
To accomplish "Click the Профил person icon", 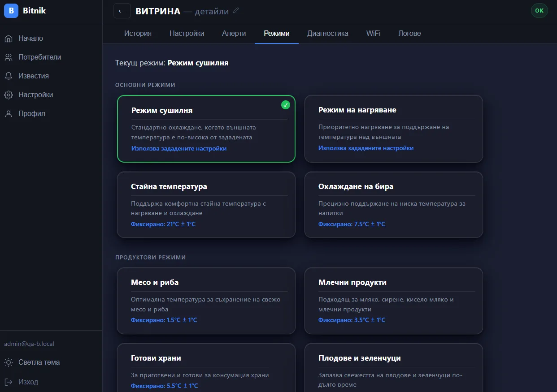I will [9, 114].
